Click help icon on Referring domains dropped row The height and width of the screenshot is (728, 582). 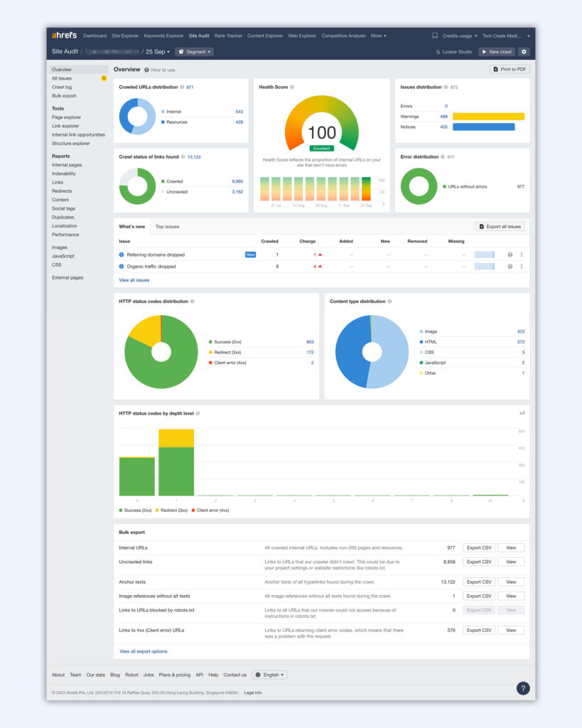click(510, 255)
